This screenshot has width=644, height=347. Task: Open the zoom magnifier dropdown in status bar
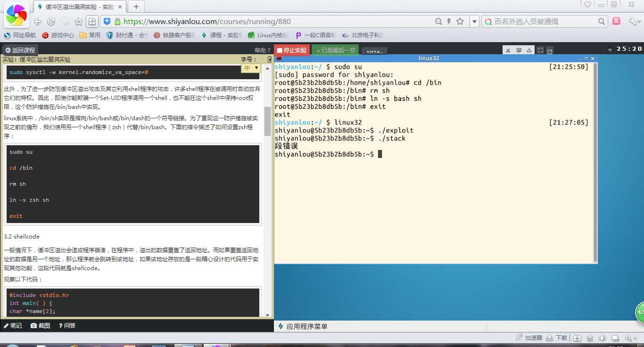630,338
